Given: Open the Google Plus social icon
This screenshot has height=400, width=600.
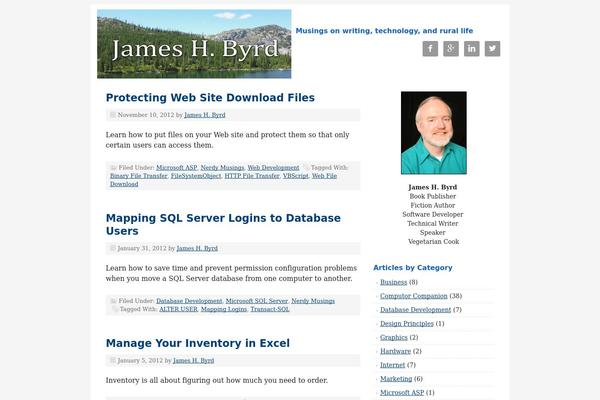Looking at the screenshot, I should coord(451,49).
